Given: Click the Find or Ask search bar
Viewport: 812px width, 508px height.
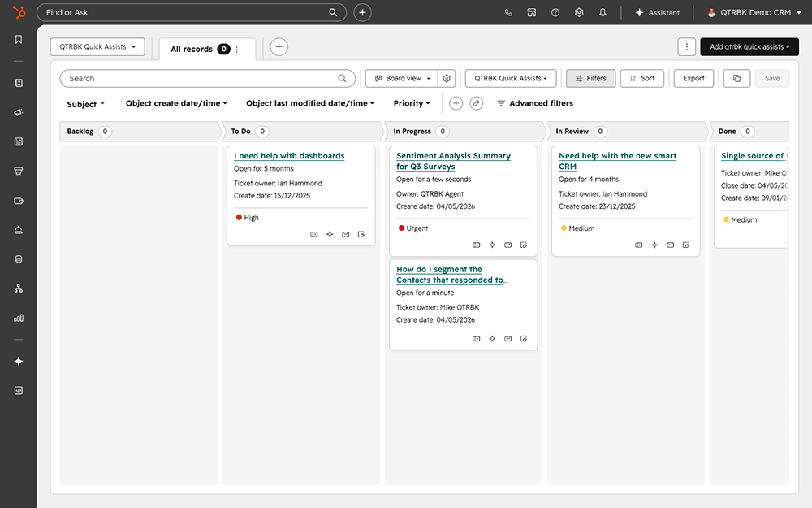Looking at the screenshot, I should click(x=192, y=12).
